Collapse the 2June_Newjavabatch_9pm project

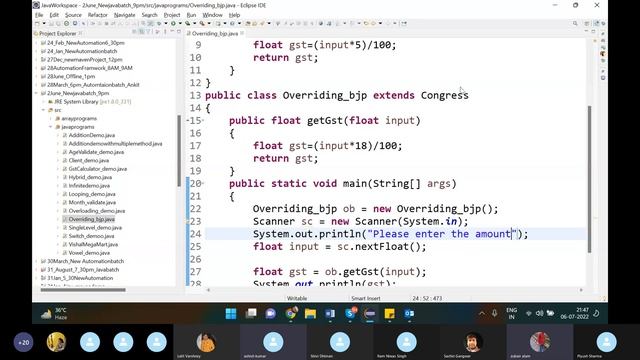(37, 93)
